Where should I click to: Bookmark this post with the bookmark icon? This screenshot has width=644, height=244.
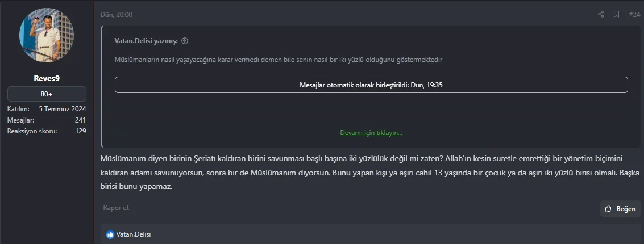(x=616, y=14)
